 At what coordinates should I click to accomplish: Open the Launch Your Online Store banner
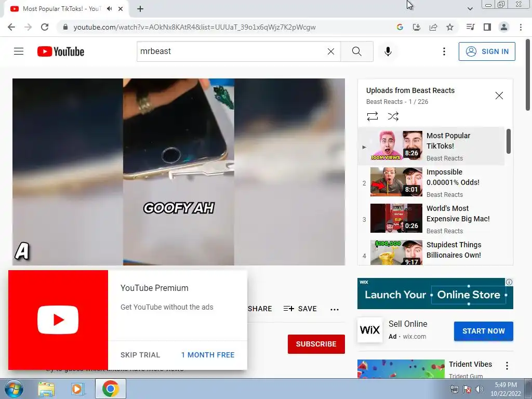point(435,294)
